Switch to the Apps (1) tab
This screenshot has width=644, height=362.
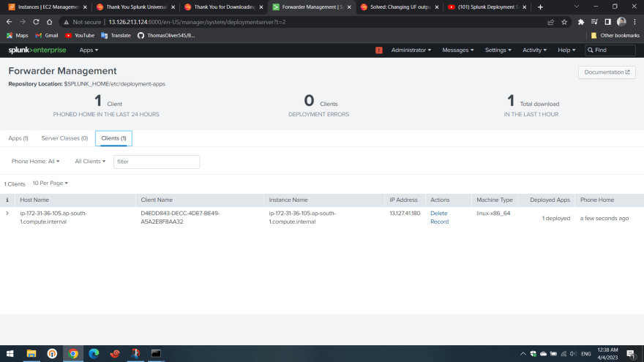18,138
